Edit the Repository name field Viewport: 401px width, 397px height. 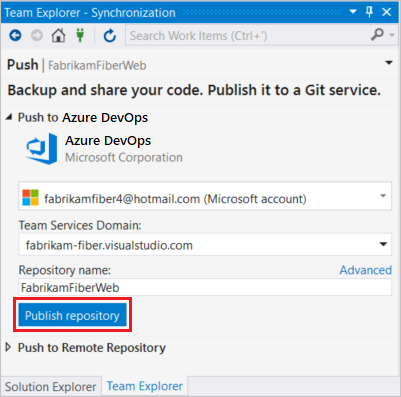[205, 287]
